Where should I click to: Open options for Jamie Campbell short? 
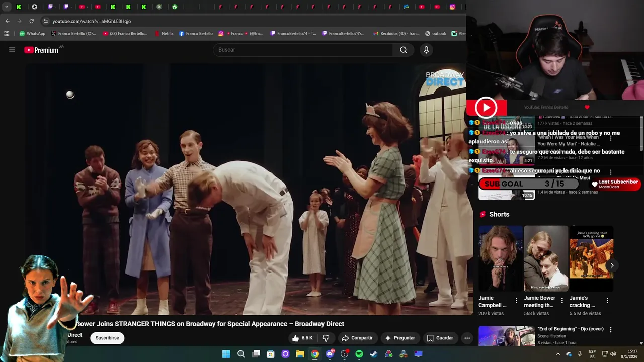(x=516, y=300)
